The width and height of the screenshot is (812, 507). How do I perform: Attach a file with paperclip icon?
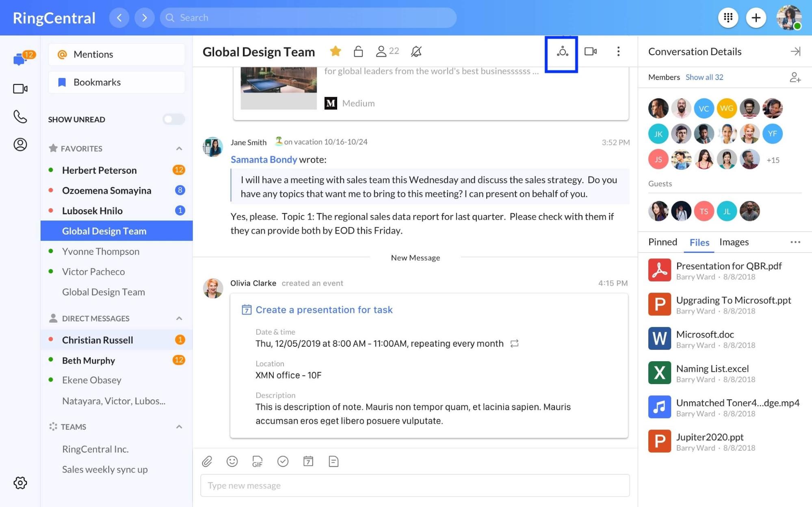pos(207,461)
